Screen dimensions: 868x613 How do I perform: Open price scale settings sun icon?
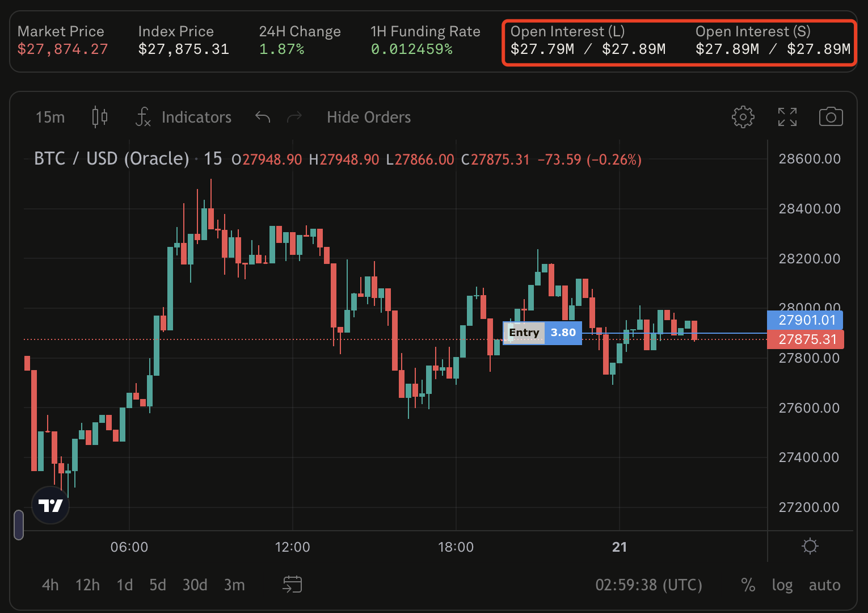[810, 546]
